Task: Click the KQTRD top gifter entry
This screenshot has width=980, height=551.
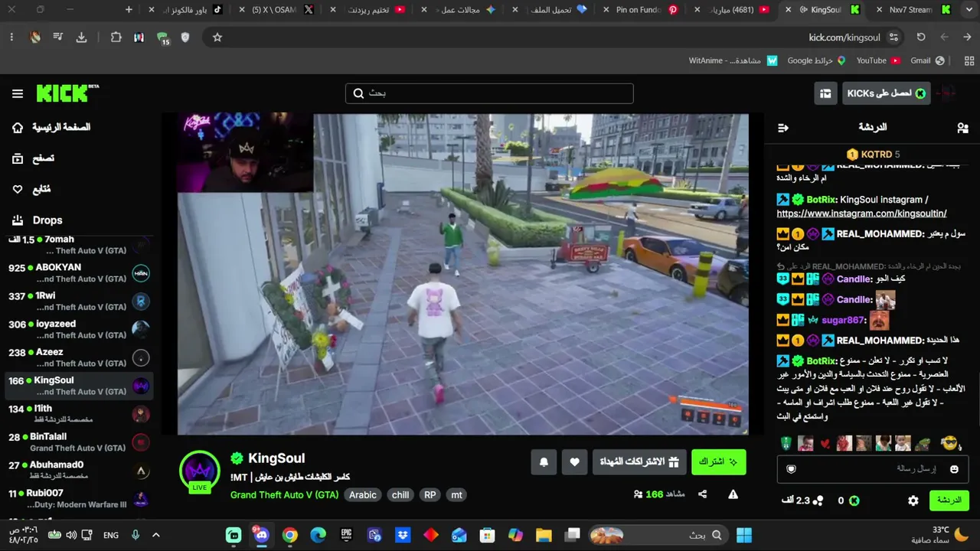Action: pyautogui.click(x=873, y=155)
